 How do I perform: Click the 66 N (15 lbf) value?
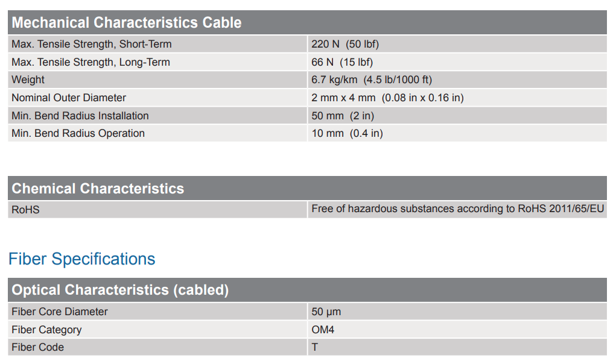[x=342, y=62]
